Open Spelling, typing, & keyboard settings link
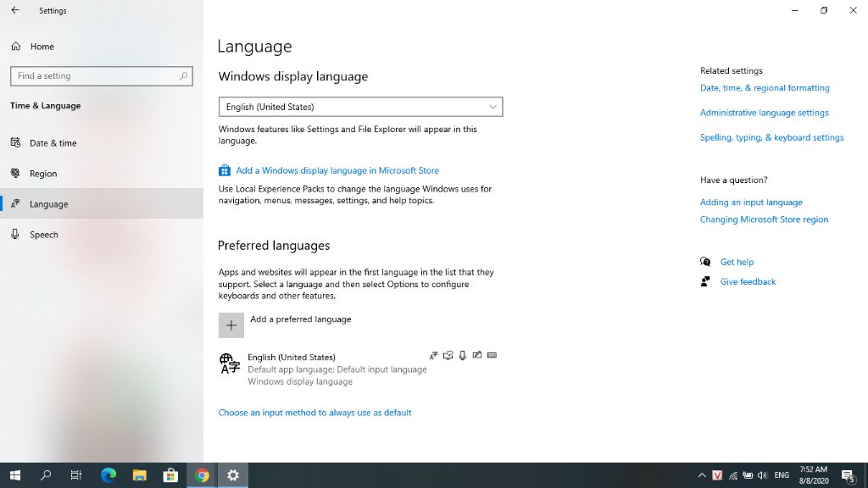 click(x=771, y=137)
